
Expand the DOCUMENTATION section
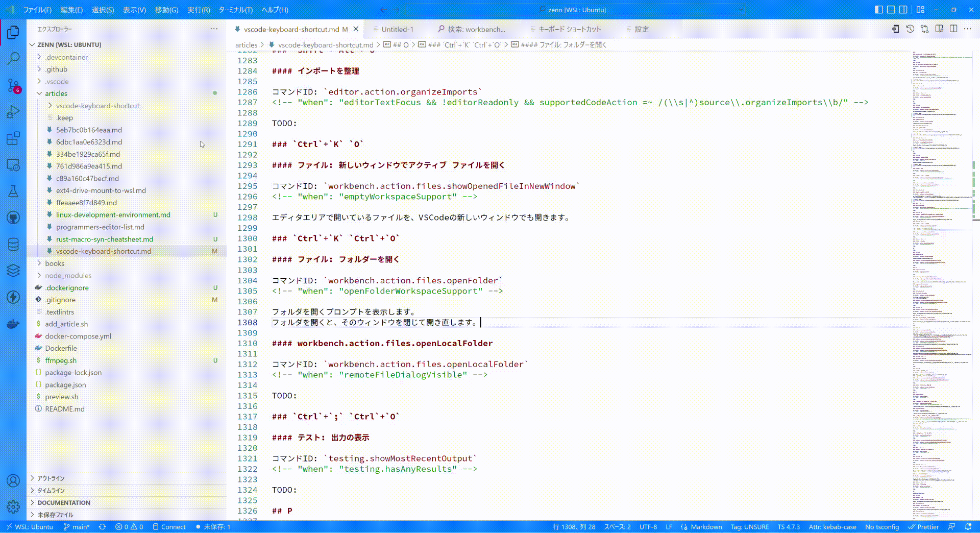pos(127,503)
